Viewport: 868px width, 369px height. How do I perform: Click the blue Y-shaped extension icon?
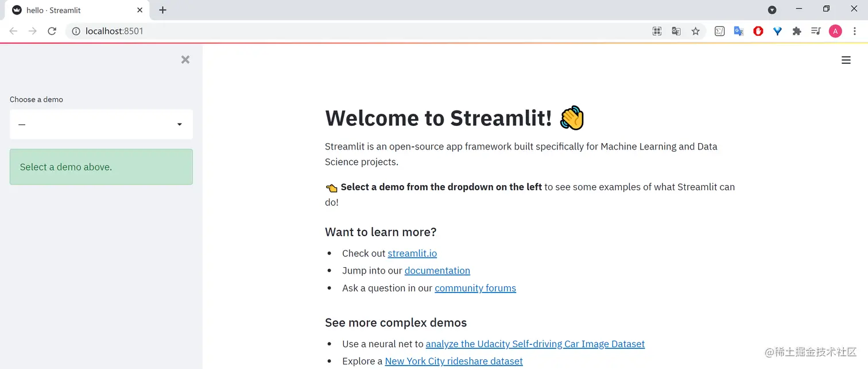777,31
